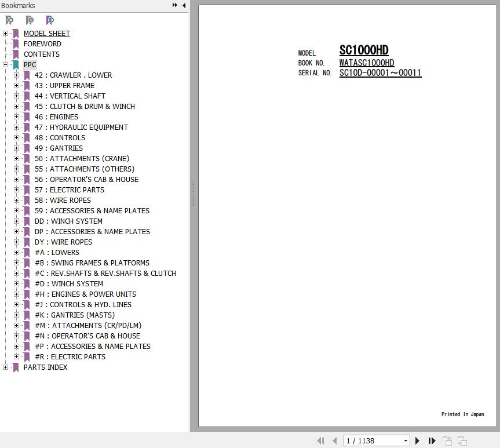
Task: Expand the bookmarks panel with double arrow
Action: [175, 5]
